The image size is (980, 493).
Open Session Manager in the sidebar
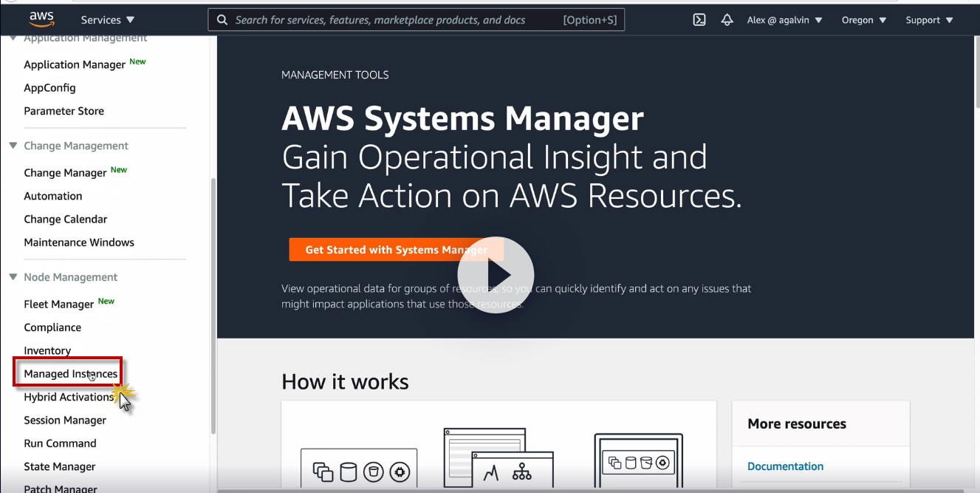pos(65,420)
